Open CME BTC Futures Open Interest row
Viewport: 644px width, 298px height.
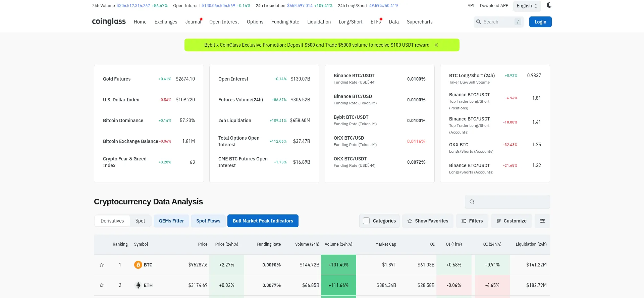click(x=264, y=162)
